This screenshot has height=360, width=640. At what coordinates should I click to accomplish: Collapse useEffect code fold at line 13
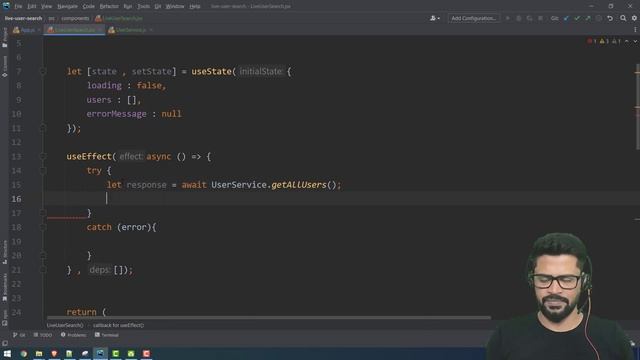[43, 156]
